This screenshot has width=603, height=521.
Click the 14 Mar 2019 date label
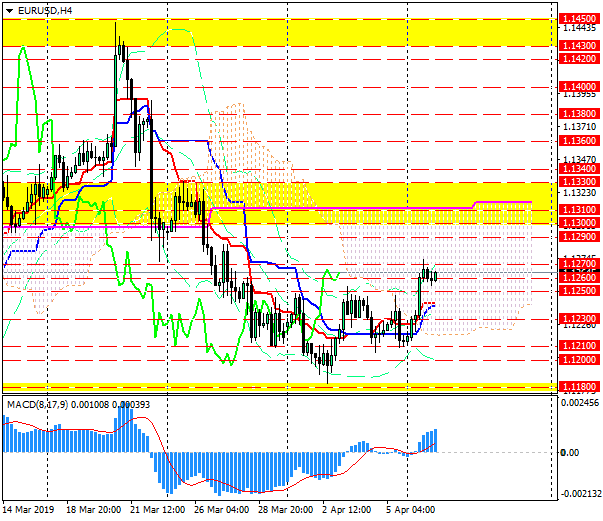(28, 510)
